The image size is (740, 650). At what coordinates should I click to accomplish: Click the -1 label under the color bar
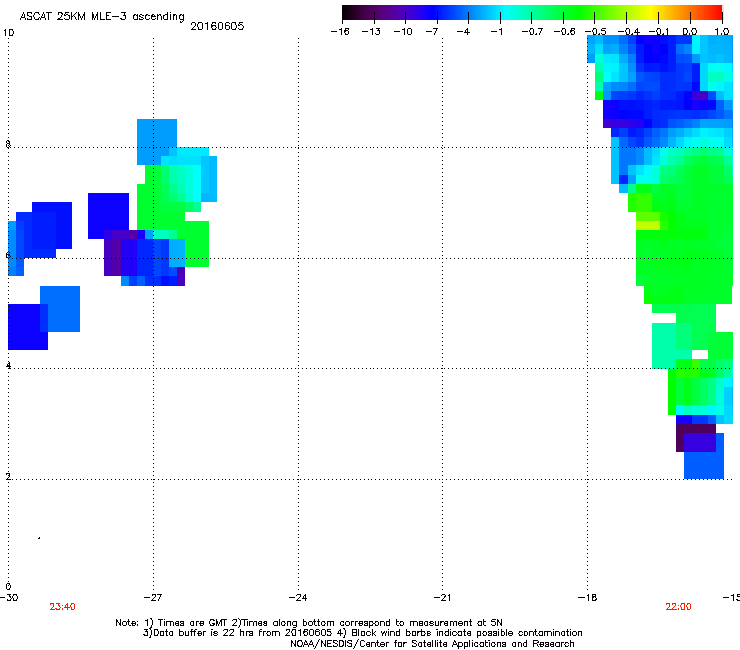(496, 32)
